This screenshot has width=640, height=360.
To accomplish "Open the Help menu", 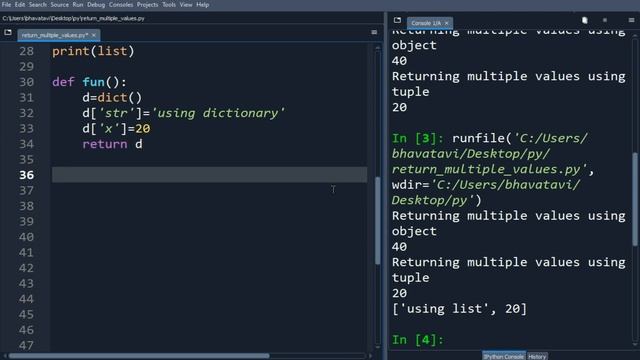I will [202, 5].
